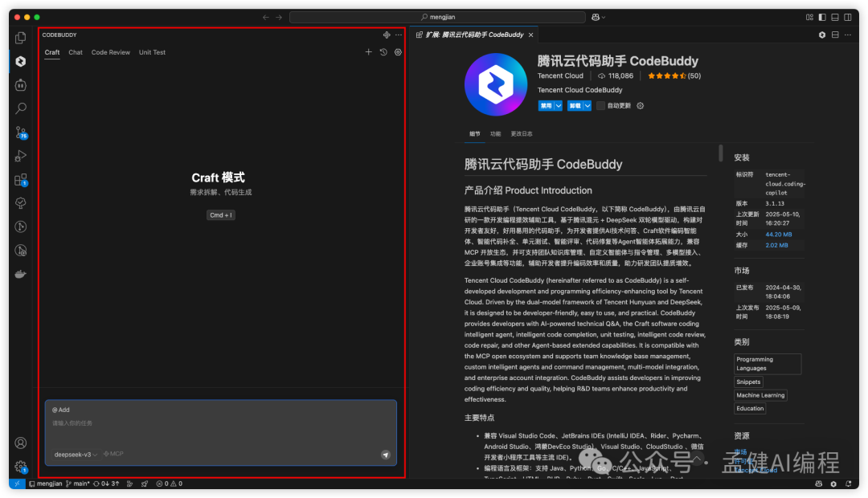Open Manage gear icon in activity bar
This screenshot has width=868, height=498.
pos(20,467)
